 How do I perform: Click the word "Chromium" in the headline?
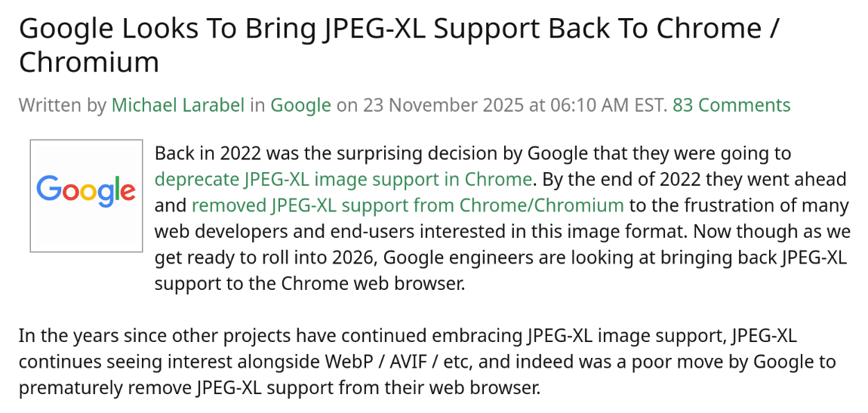pos(89,62)
